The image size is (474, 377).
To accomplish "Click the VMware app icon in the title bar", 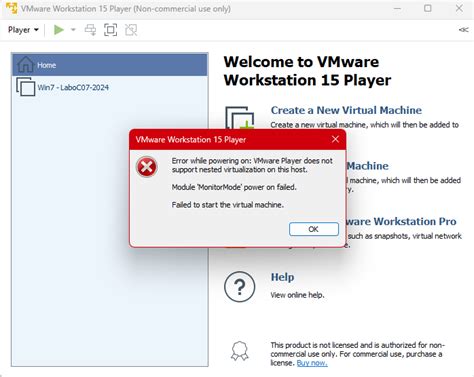I will coord(12,8).
